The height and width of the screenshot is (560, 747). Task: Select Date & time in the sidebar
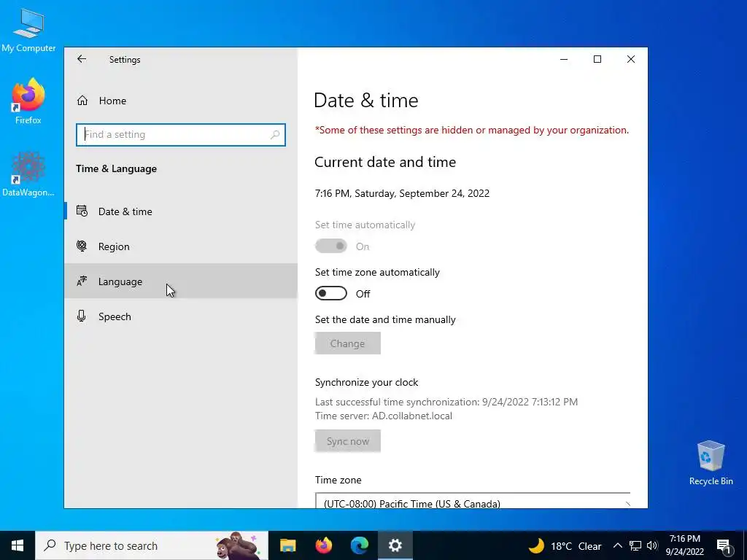point(181,211)
